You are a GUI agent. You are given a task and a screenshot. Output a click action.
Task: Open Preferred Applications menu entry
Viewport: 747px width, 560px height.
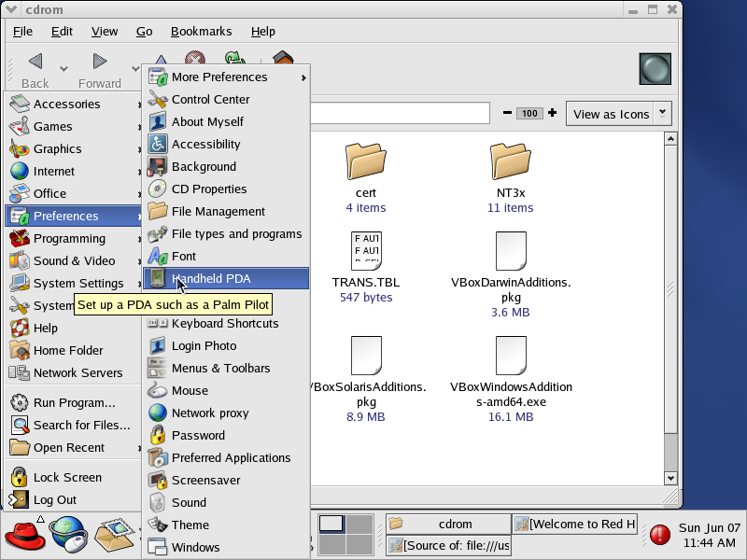click(x=226, y=457)
